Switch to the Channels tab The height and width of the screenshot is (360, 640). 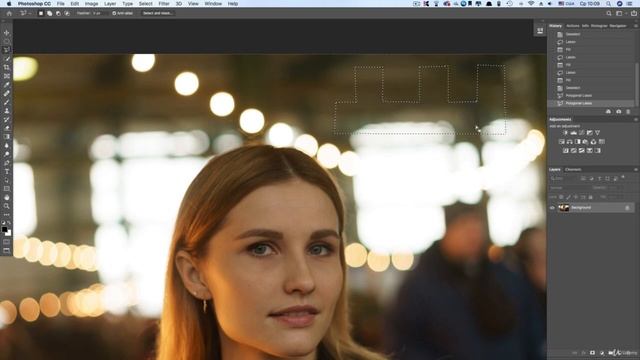(573, 169)
